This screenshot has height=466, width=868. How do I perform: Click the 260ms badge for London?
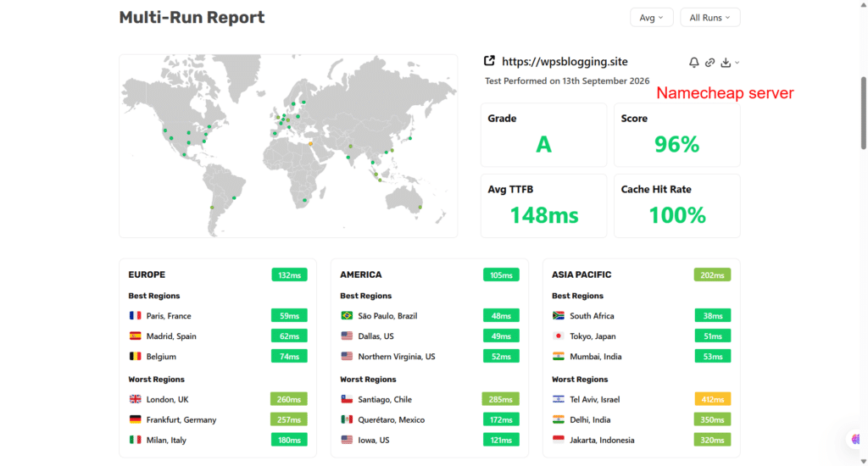pyautogui.click(x=289, y=399)
